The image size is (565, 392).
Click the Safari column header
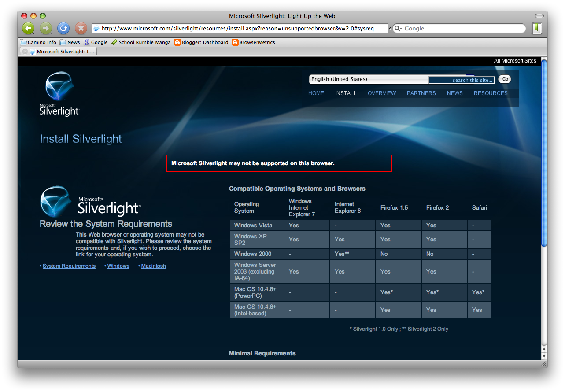pyautogui.click(x=480, y=207)
